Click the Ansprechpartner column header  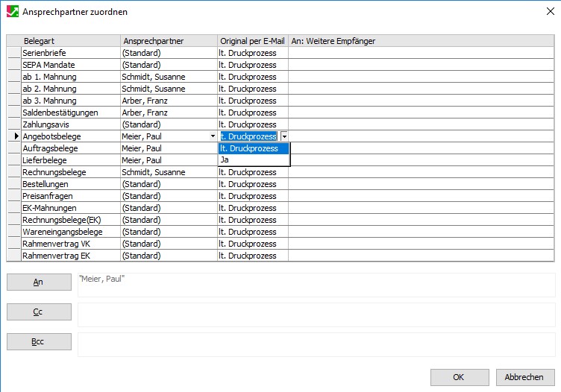(x=169, y=41)
